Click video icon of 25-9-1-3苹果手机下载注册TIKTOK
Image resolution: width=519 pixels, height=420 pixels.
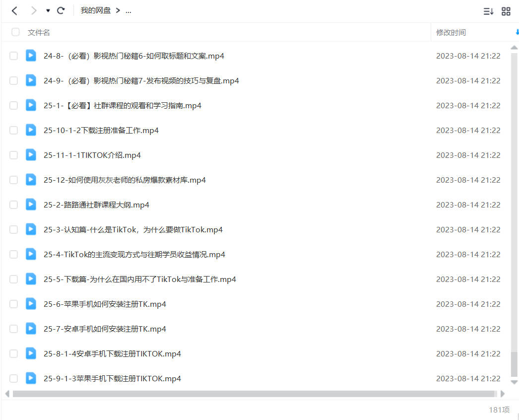[x=31, y=378]
